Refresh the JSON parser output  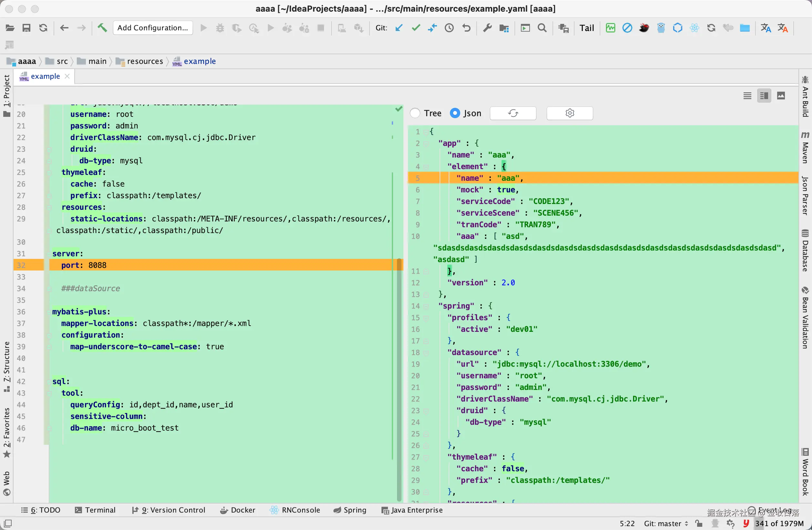point(513,113)
